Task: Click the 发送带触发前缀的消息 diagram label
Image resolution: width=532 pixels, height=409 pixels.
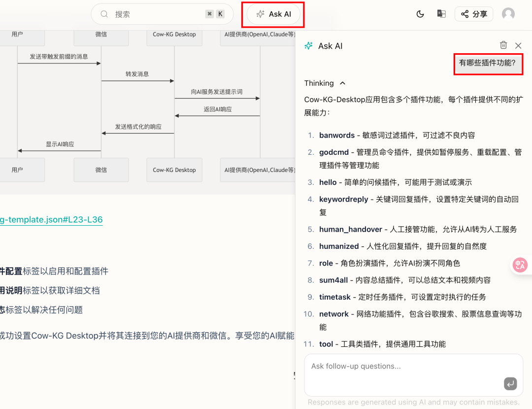Action: pyautogui.click(x=59, y=57)
